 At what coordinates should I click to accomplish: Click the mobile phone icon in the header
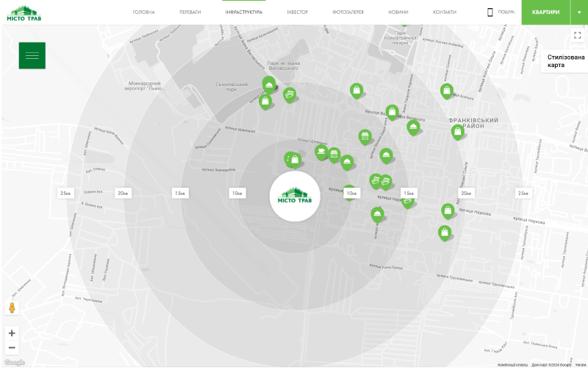(x=490, y=13)
